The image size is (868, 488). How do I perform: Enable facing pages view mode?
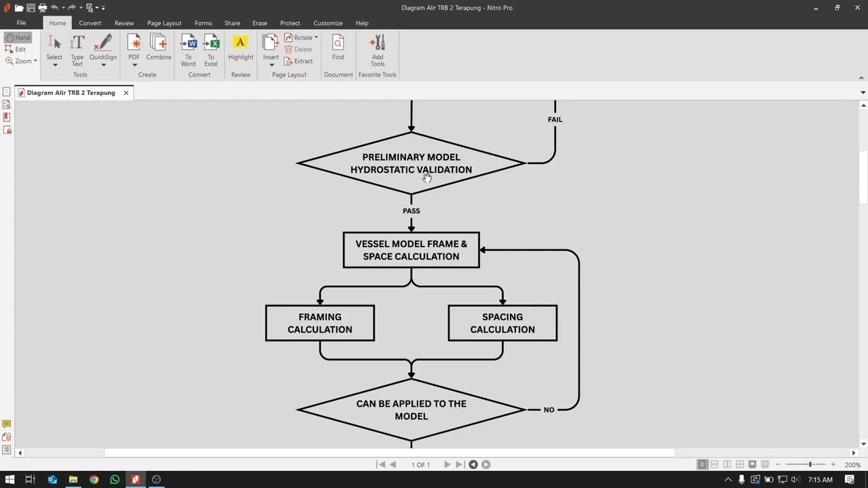point(727,464)
